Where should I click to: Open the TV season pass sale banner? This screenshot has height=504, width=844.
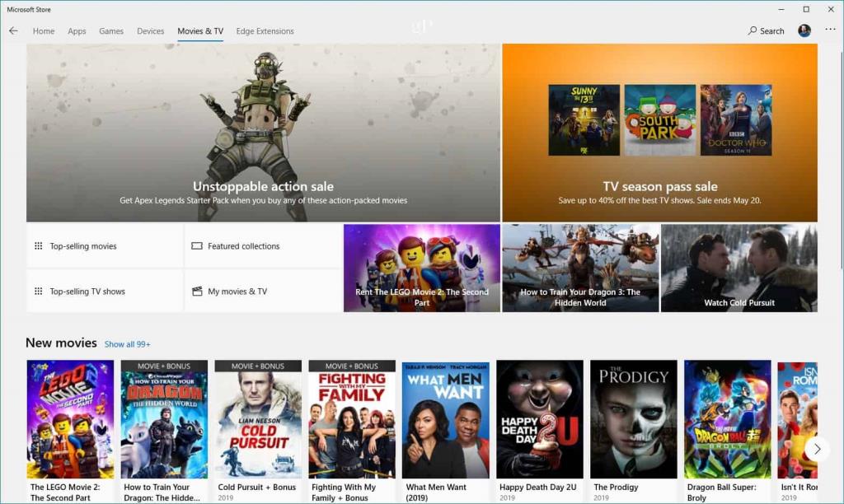tap(660, 133)
